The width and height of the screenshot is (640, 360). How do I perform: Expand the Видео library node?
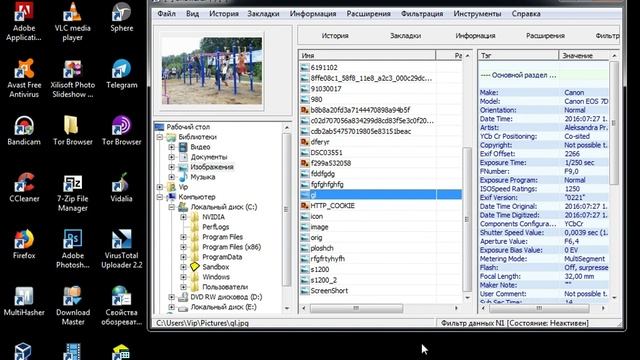[x=171, y=147]
